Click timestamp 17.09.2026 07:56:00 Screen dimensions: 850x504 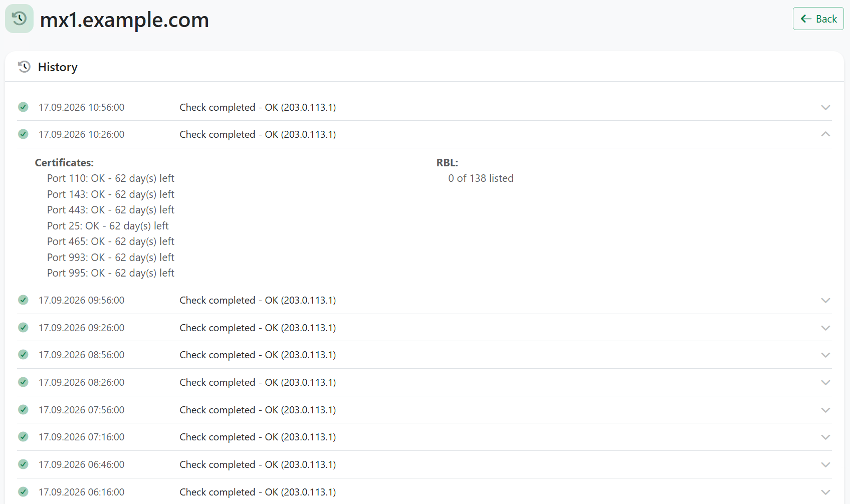click(81, 410)
